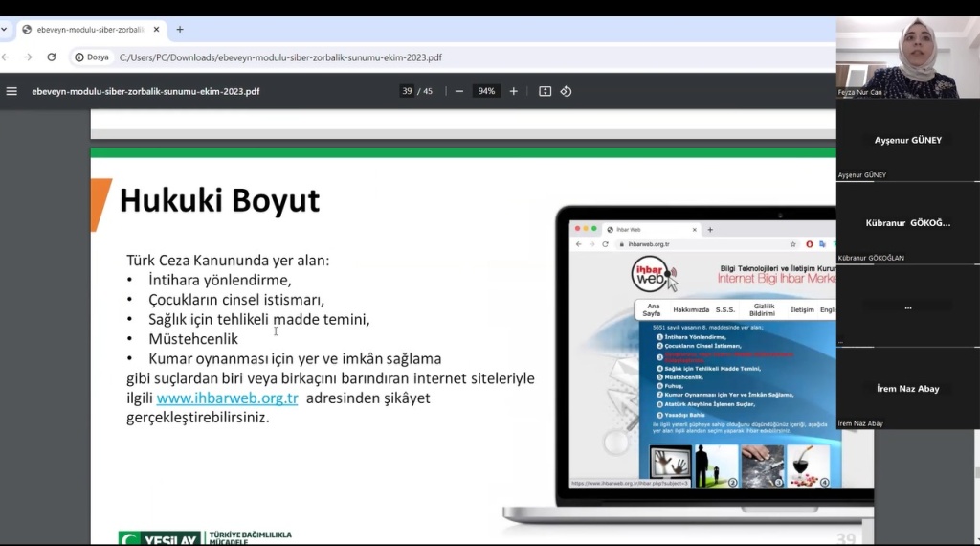
Task: Select İrem Naz Abay participant tile
Action: point(907,389)
